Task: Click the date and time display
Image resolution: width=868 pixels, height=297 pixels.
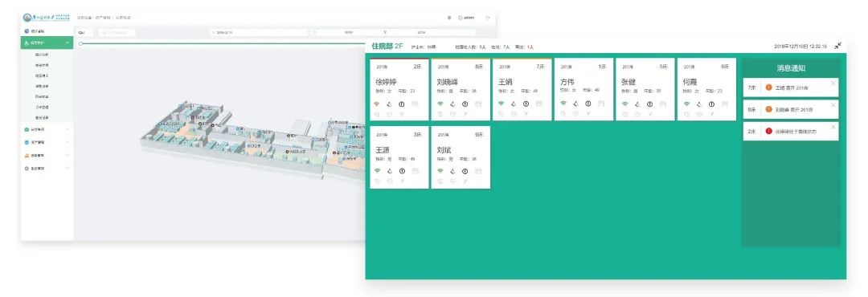Action: [800, 47]
